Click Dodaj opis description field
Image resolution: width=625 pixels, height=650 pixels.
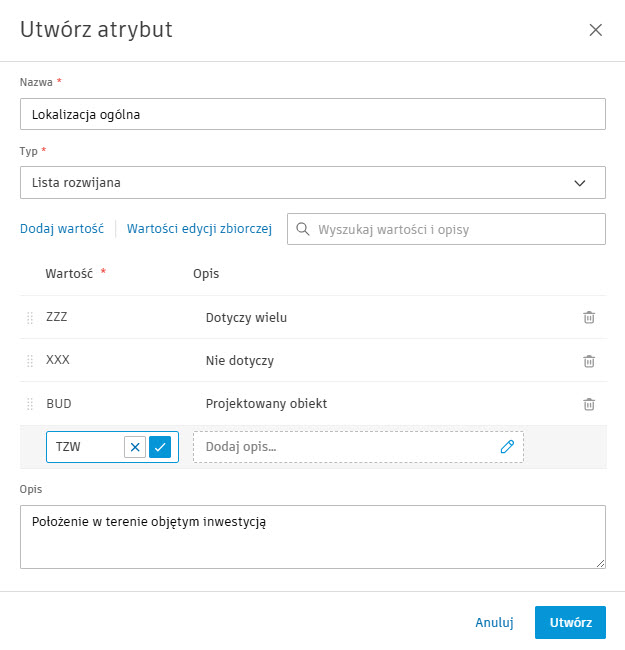click(x=358, y=447)
